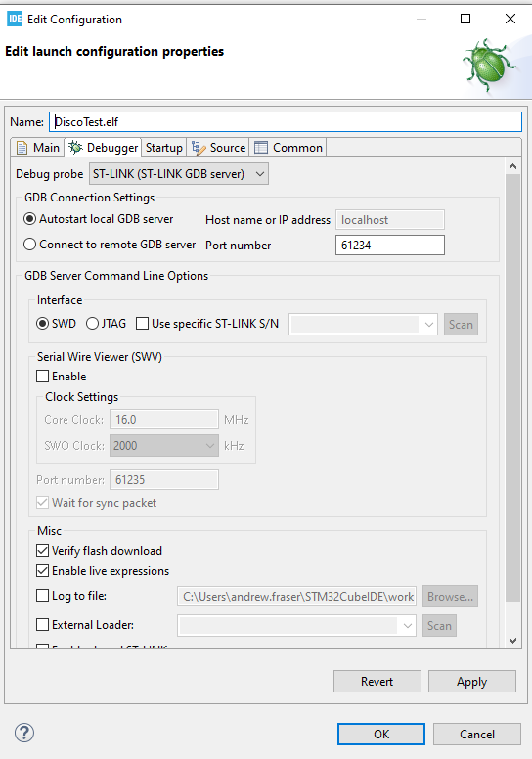Click the scroll up arrow
Viewport: 532px width, 759px height.
tap(513, 166)
